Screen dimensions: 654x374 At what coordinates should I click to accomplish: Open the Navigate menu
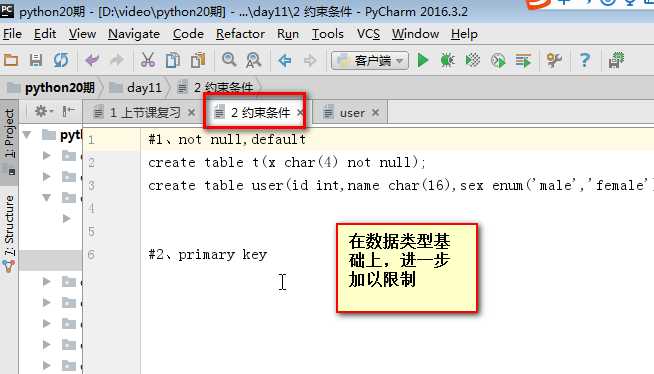tap(134, 34)
